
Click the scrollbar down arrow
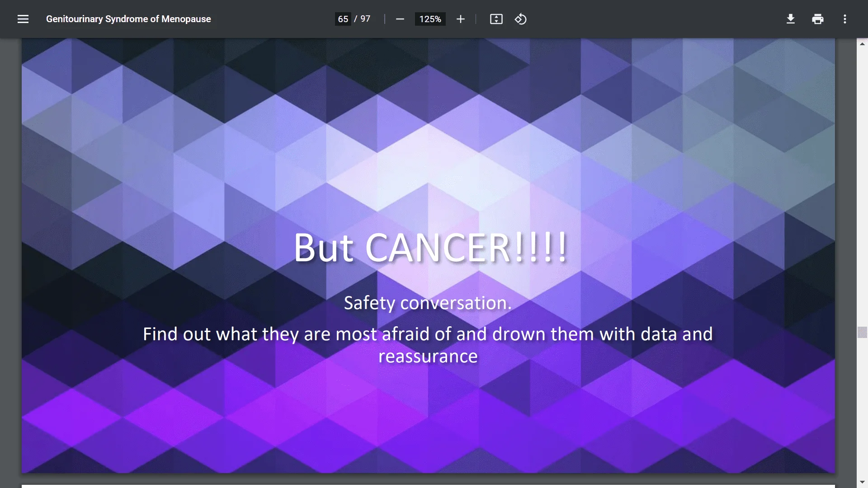tap(862, 482)
